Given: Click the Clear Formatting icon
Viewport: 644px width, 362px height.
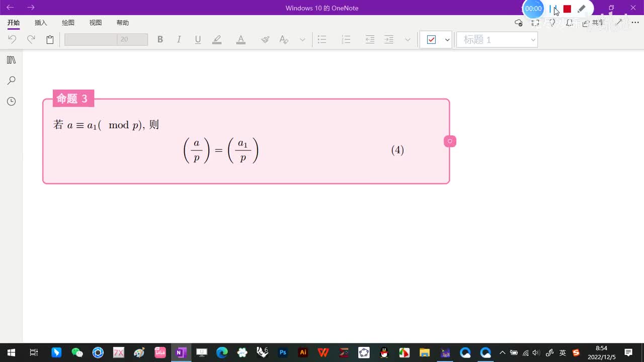Looking at the screenshot, I should 284,40.
